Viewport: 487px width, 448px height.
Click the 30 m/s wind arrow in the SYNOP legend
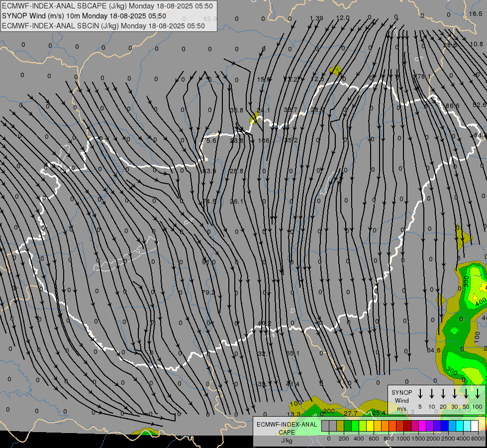coord(454,393)
